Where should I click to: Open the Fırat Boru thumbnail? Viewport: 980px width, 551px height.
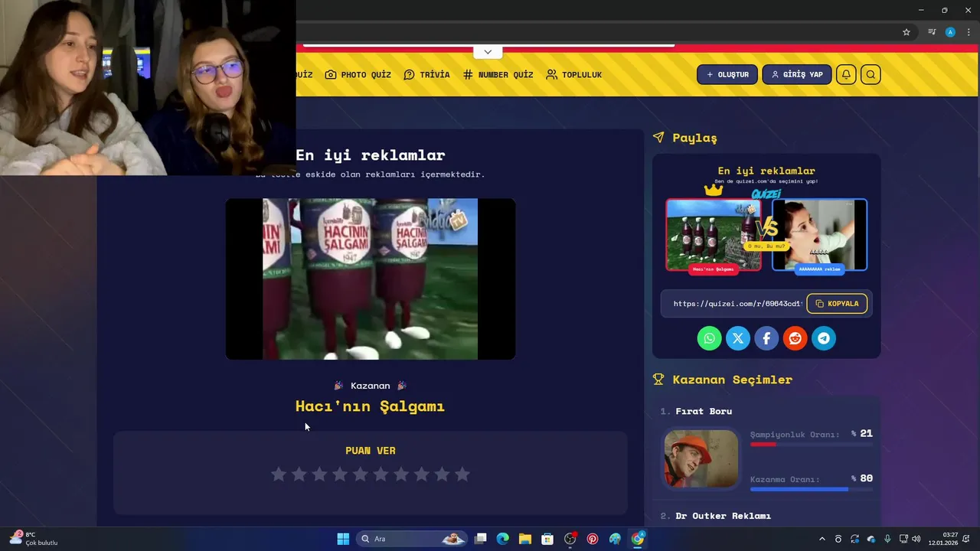coord(701,458)
